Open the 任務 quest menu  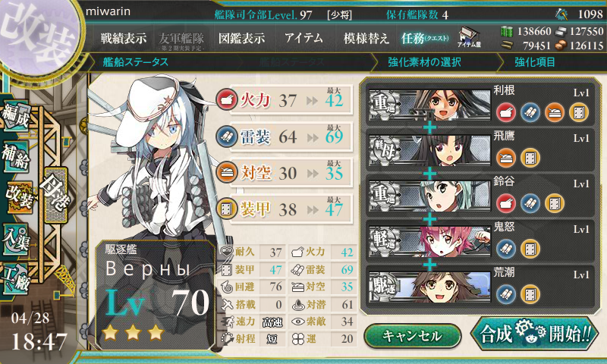425,38
